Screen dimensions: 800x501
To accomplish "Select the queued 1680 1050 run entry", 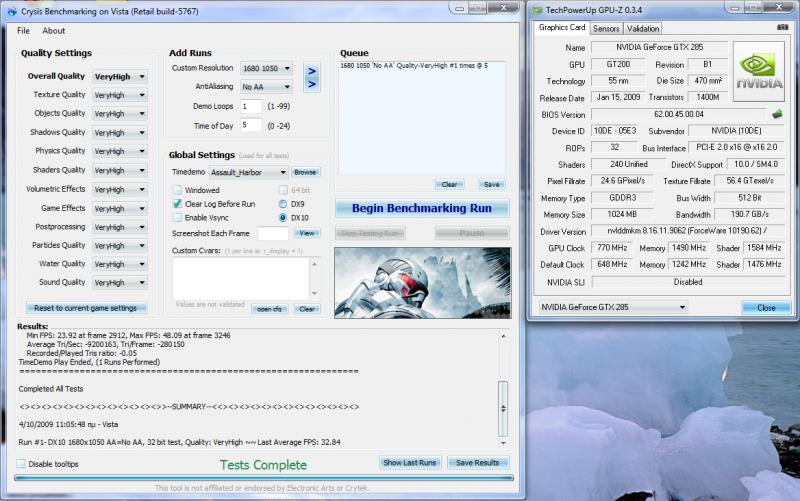I will (x=414, y=66).
